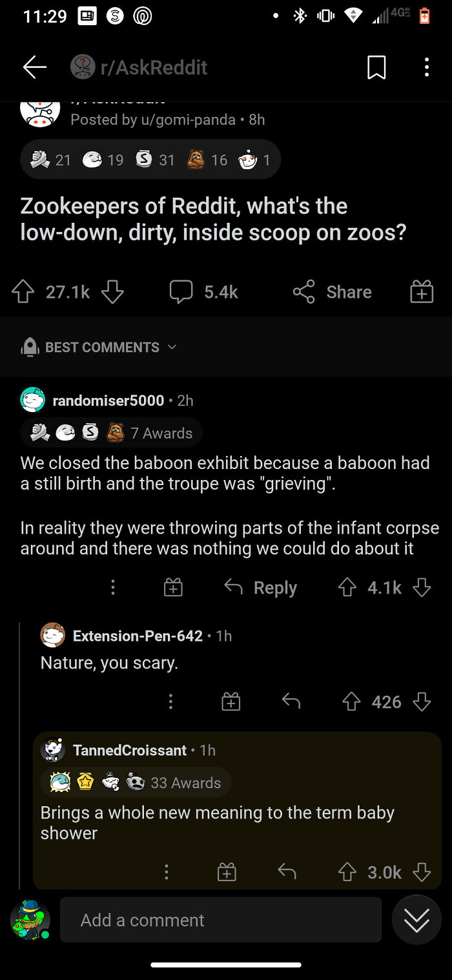Open randomiser5000's user profile
This screenshot has width=452, height=980.
coord(108,401)
